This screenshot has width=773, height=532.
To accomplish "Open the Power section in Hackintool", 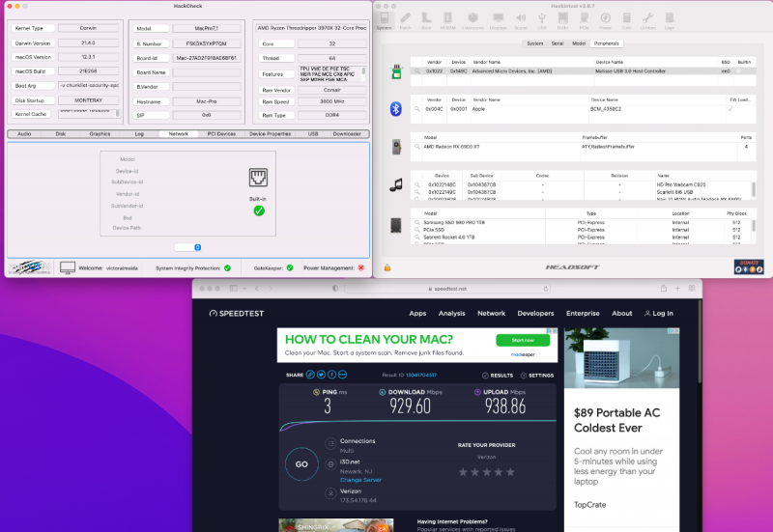I will pyautogui.click(x=606, y=20).
